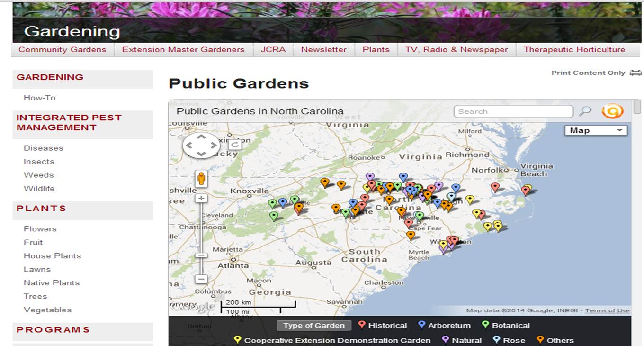Open the House Plants sidebar link

(x=53, y=256)
